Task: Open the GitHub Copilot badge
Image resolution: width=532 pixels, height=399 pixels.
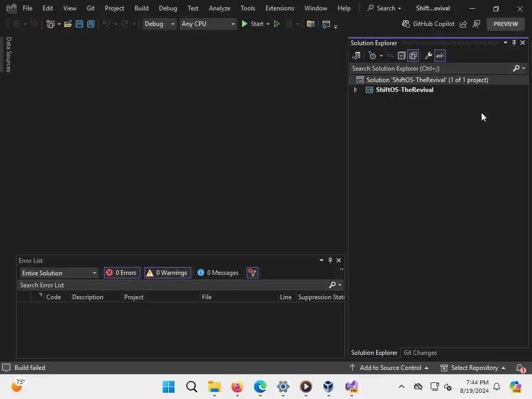Action: tap(428, 24)
